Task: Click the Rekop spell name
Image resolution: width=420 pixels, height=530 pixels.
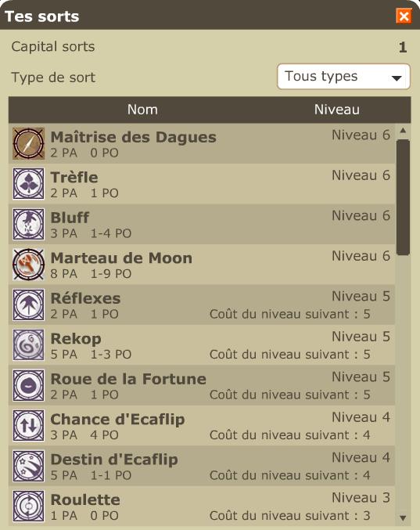Action: 76,338
